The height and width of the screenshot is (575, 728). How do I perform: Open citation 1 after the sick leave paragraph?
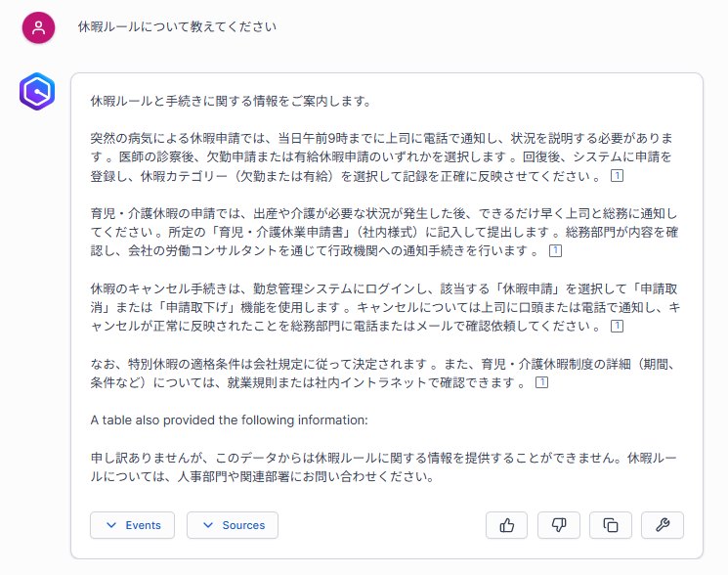[617, 176]
